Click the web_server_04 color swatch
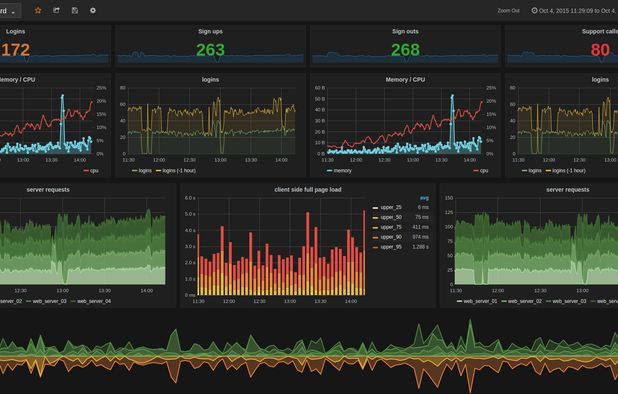Viewport: 618px width, 394px height. tap(73, 301)
